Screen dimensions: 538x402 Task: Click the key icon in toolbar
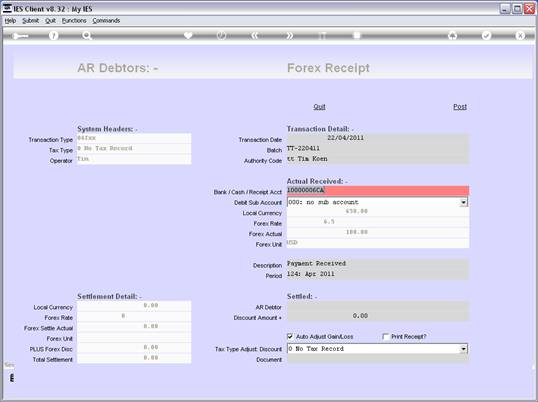20,36
